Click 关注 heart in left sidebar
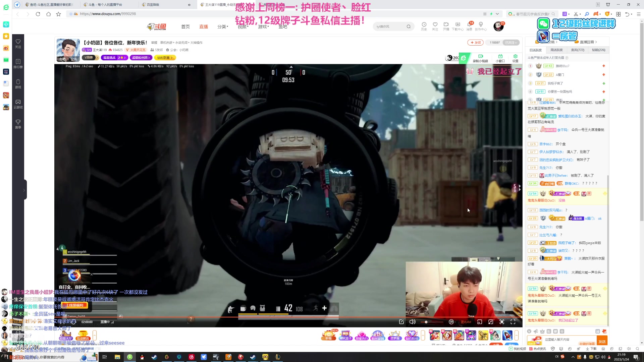Viewport: 644px width, 362px height. [18, 44]
